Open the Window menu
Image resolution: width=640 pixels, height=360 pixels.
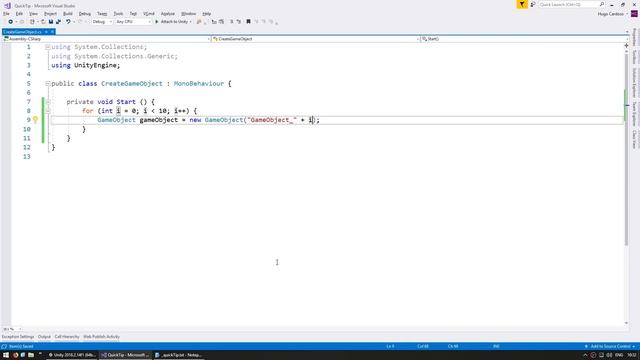pyautogui.click(x=189, y=14)
